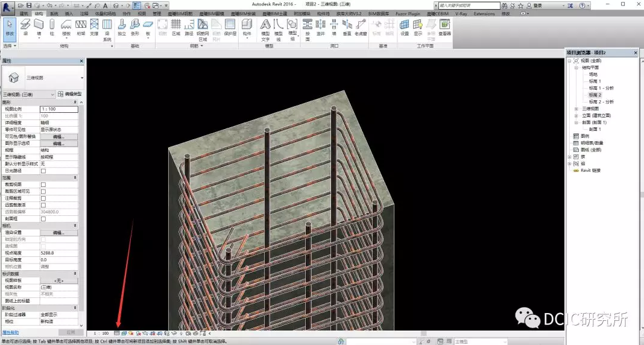Select the 保护层 rebar cover tool
The height and width of the screenshot is (345, 644).
tap(230, 28)
